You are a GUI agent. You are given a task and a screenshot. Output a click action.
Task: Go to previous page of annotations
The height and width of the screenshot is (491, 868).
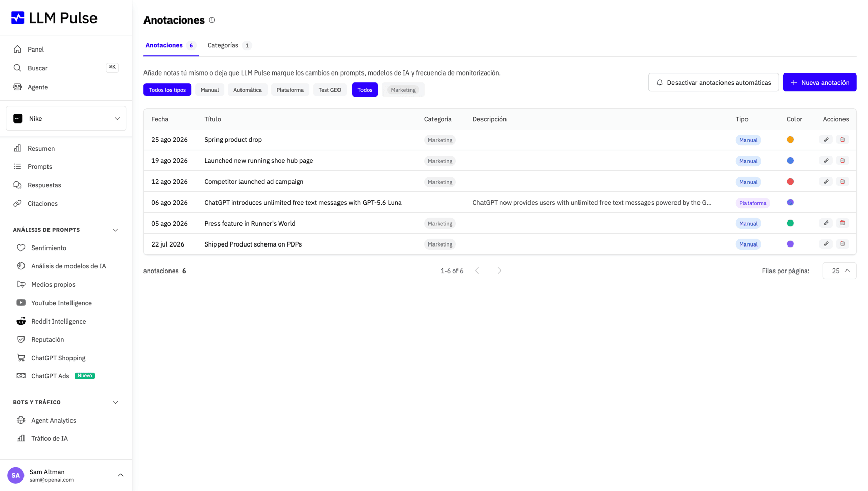click(477, 271)
